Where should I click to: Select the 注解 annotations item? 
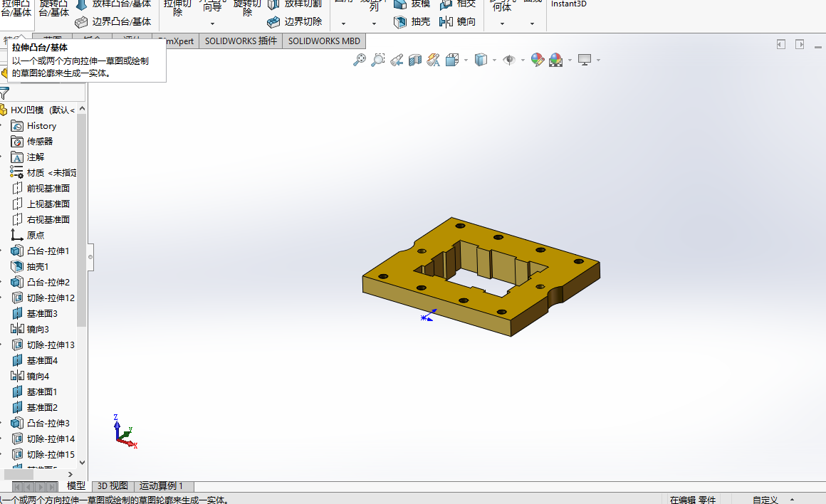click(x=28, y=157)
